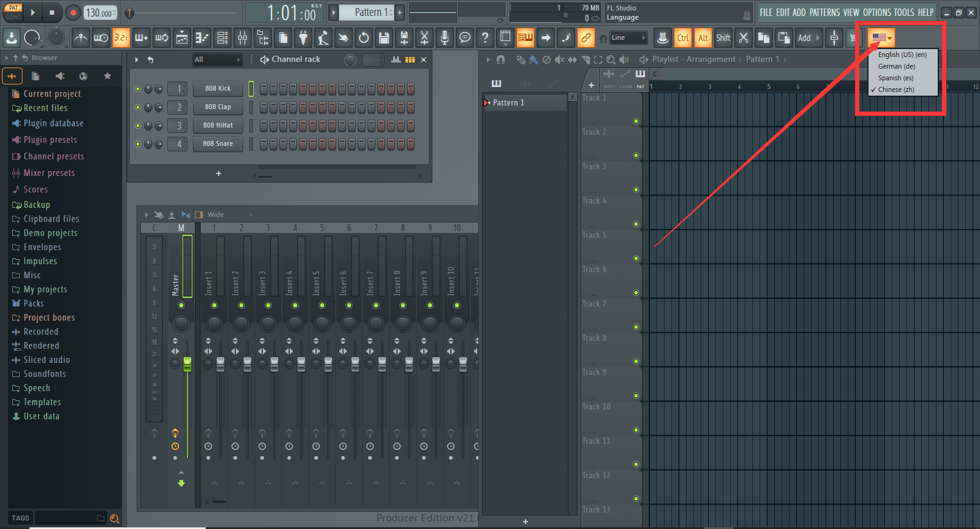The height and width of the screenshot is (529, 980).
Task: Open channel rack graph editor bars icon
Action: 396,59
